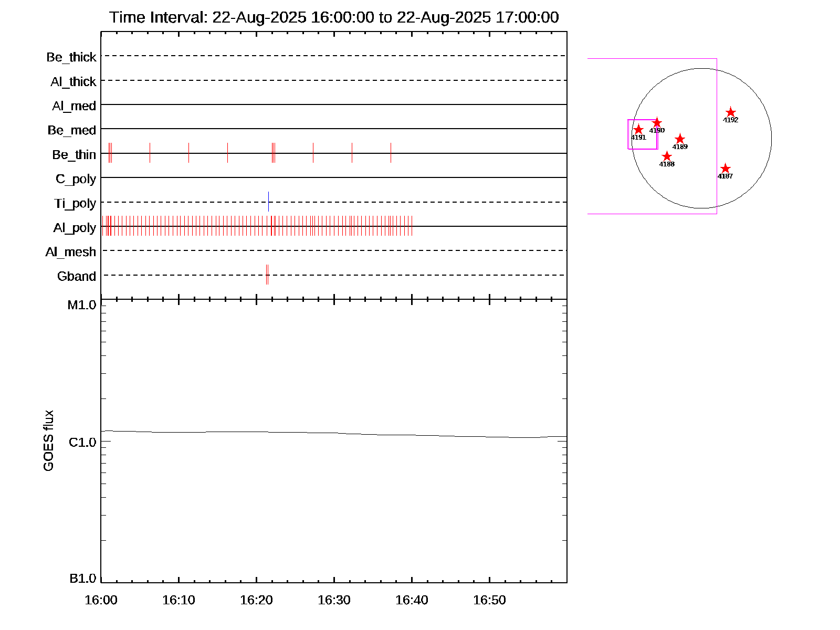840x630 pixels.
Task: Click the Be_thin filter label
Action: [74, 155]
